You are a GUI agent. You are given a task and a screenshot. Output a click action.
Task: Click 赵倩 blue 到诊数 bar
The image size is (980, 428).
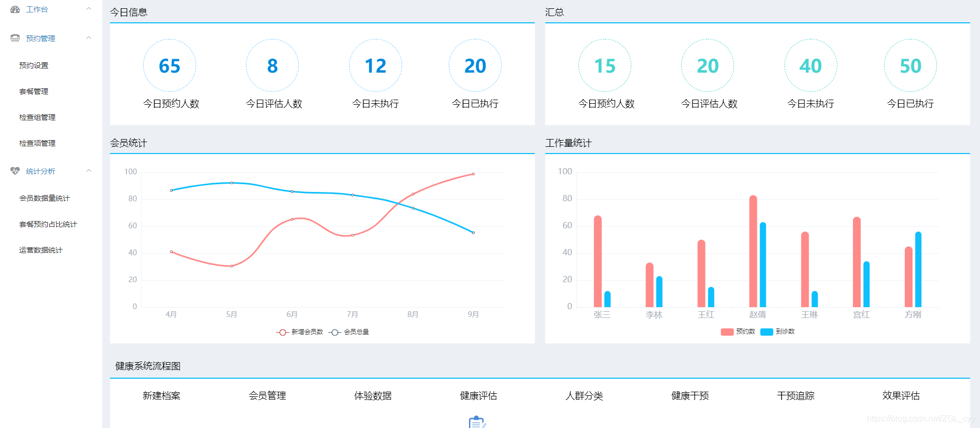coord(763,265)
